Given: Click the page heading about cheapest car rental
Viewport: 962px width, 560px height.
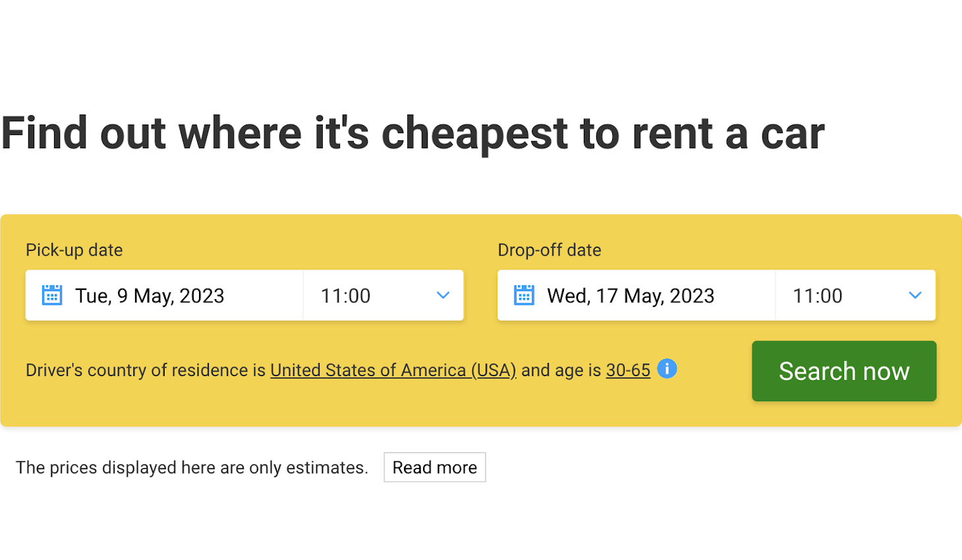Looking at the screenshot, I should point(414,132).
